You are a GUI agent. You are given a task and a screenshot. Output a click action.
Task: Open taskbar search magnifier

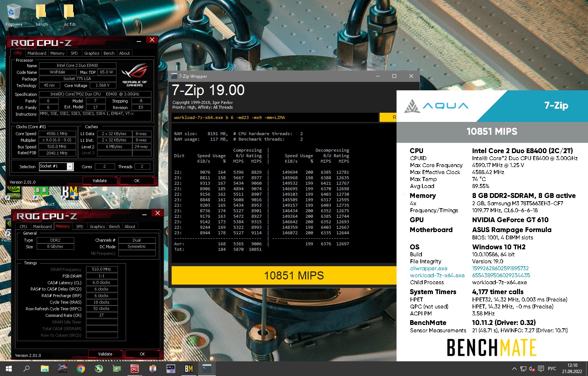26,369
